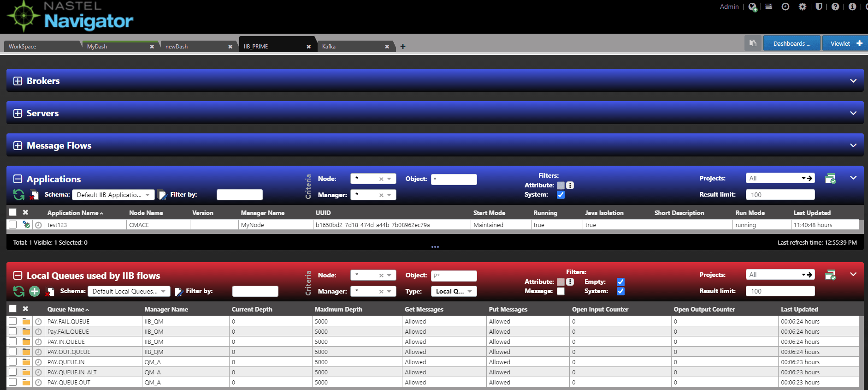Viewport: 868px width, 390px height.
Task: Collapse Local Queues used by IIB flows
Action: 18,276
